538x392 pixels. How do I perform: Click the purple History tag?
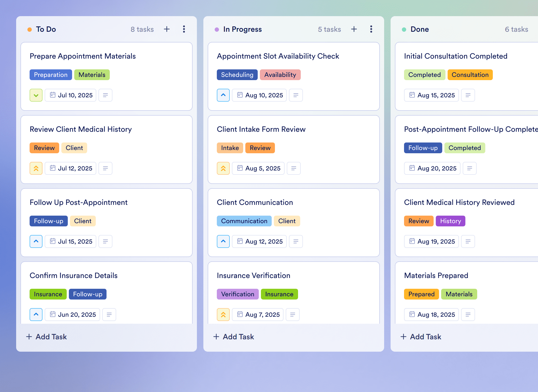pos(451,221)
